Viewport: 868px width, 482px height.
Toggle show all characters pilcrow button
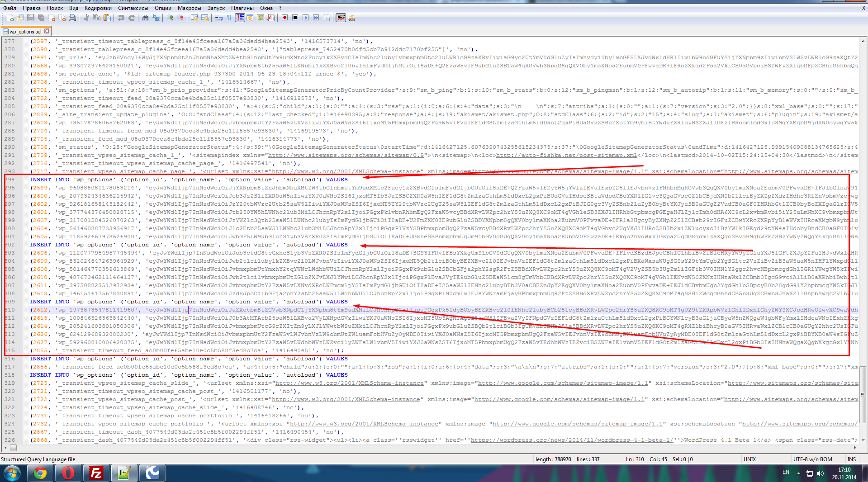(229, 18)
